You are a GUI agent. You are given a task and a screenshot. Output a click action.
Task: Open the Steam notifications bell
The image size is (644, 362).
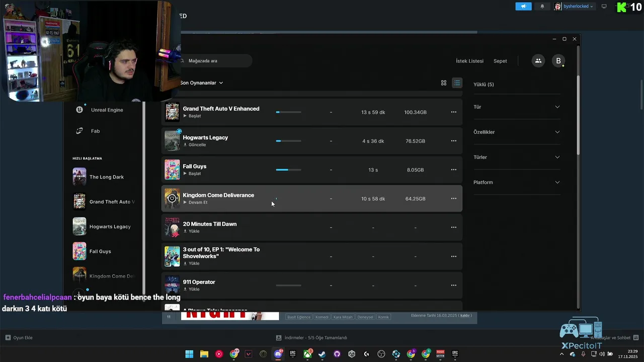[542, 7]
